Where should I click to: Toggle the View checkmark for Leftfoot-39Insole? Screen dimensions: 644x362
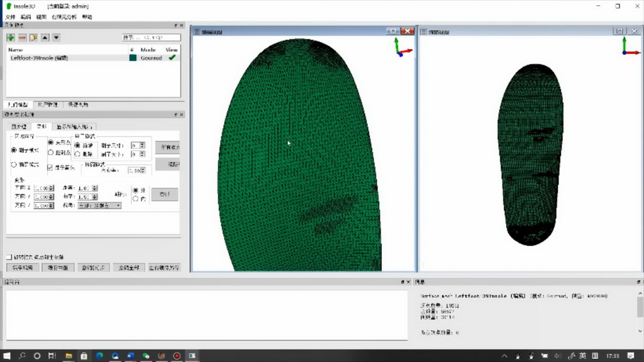[172, 57]
